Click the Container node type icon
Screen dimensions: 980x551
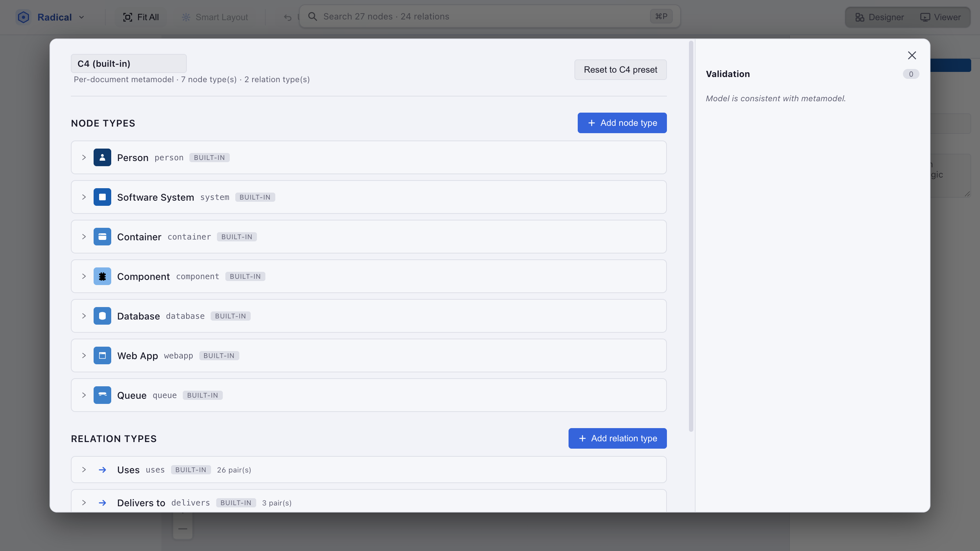coord(102,237)
